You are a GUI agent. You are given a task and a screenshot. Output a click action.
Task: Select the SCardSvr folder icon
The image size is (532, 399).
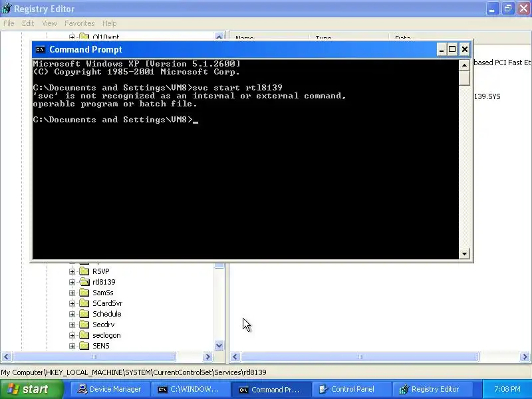(84, 303)
